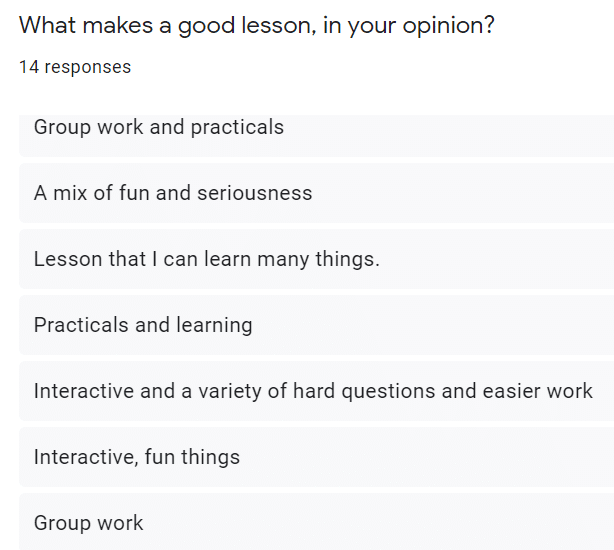Select the "Group work and practicals" response
Image resolution: width=614 pixels, height=550 pixels.
point(159,127)
